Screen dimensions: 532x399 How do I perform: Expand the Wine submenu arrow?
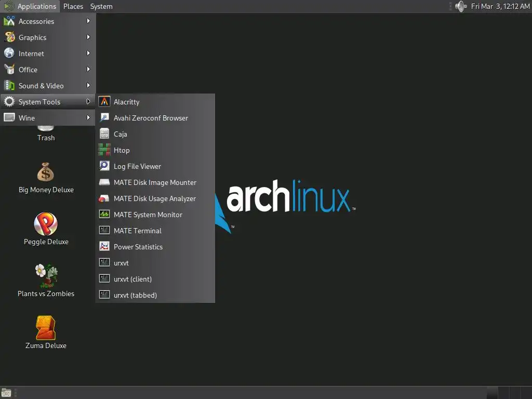(x=88, y=117)
